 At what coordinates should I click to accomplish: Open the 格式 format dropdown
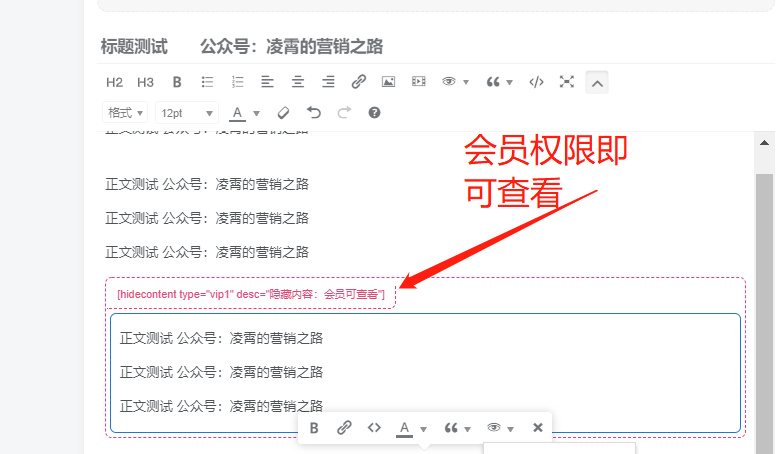click(x=125, y=113)
